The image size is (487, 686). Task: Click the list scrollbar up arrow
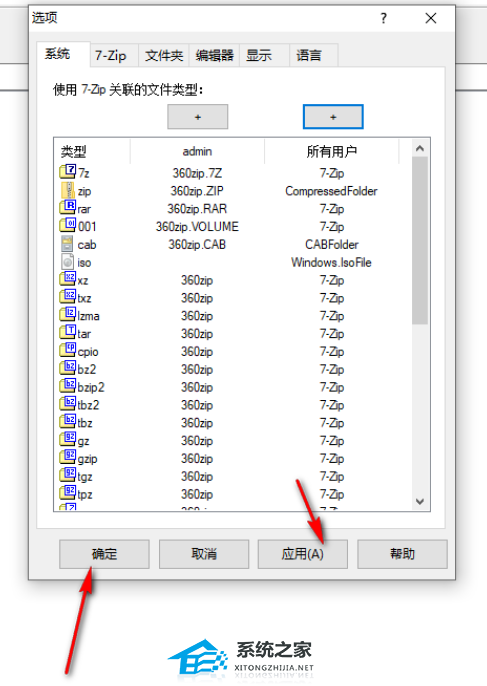(420, 149)
